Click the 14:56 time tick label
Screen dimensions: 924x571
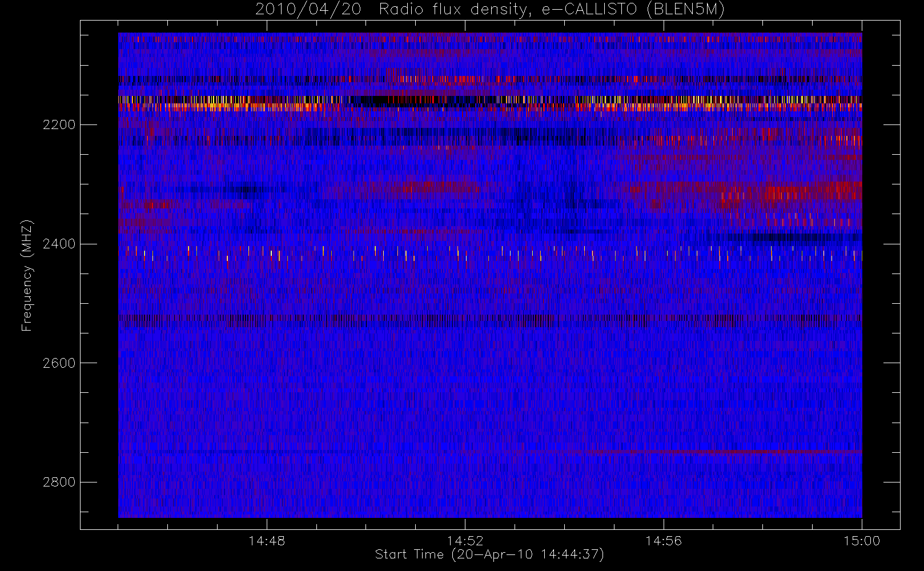tap(664, 541)
